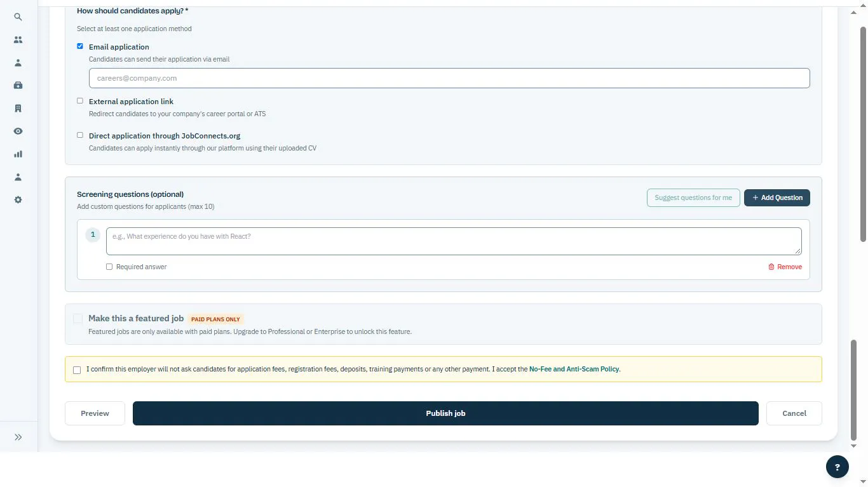Publish the job

(x=445, y=413)
